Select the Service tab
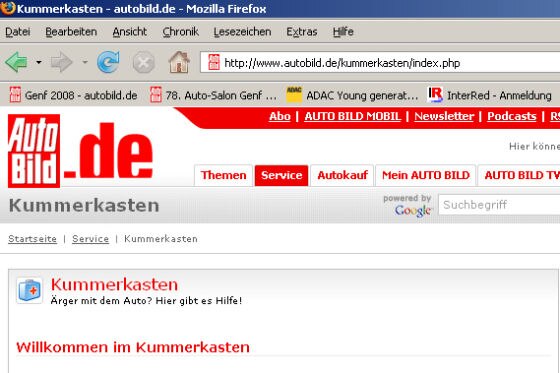 (281, 175)
